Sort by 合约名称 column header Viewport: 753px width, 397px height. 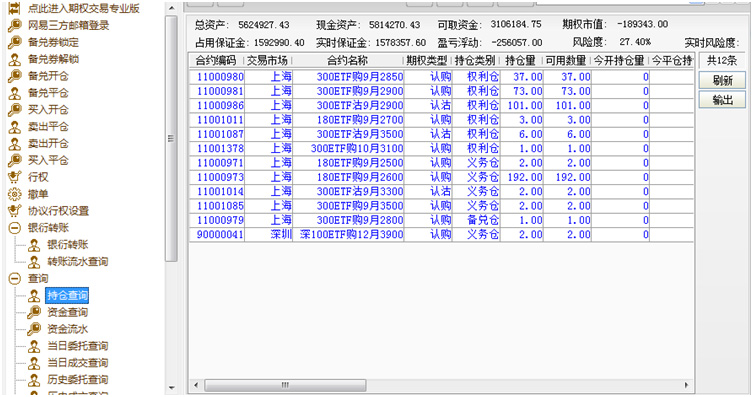point(348,60)
